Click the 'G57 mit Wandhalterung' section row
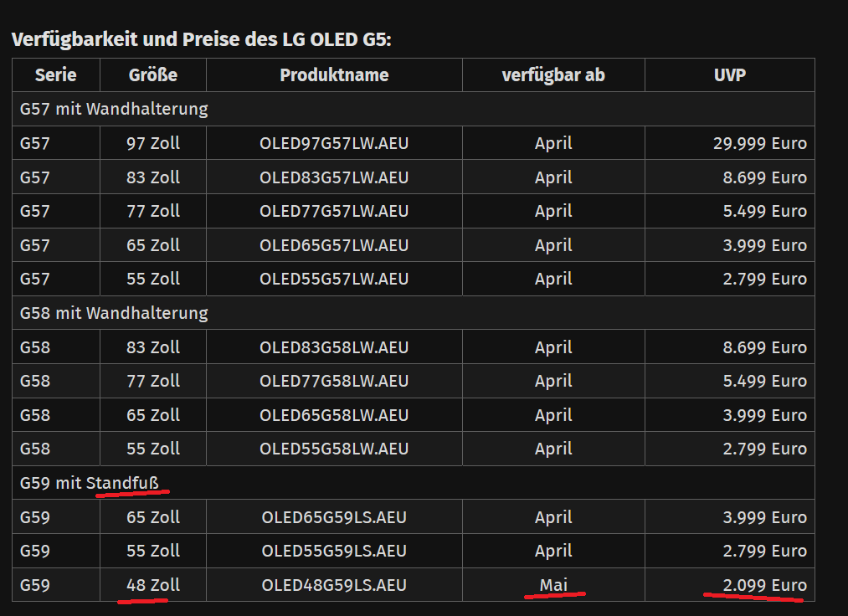The width and height of the screenshot is (848, 616). pos(110,108)
